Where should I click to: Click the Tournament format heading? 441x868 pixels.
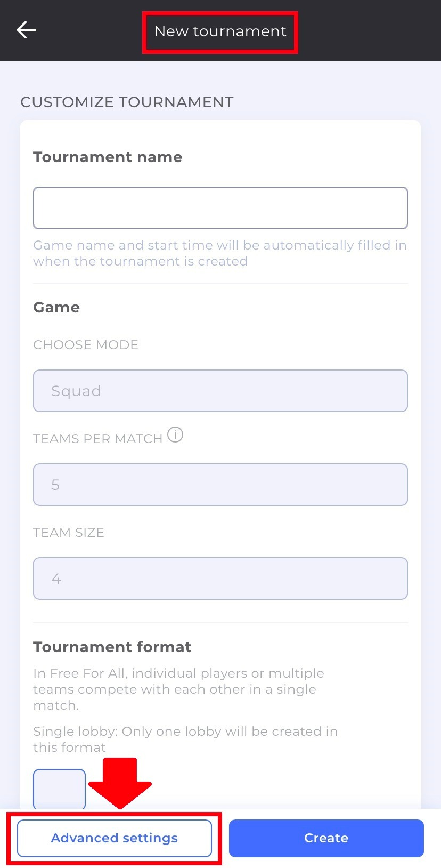click(112, 647)
